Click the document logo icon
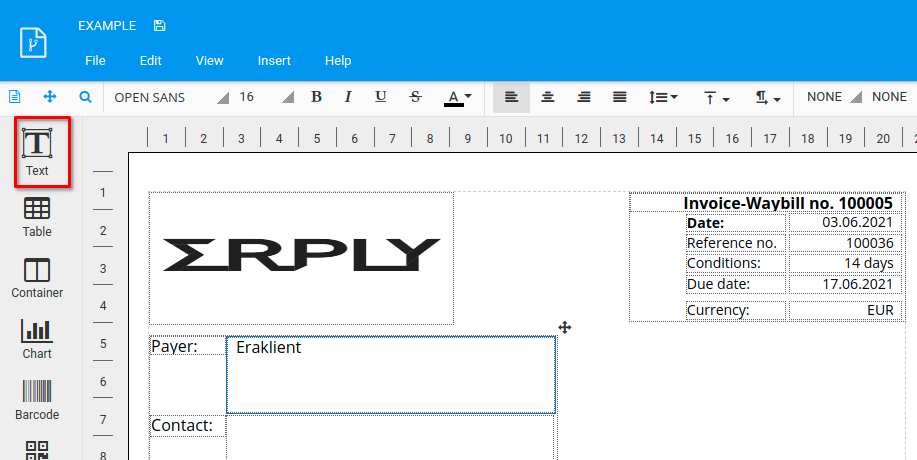This screenshot has height=460, width=917. point(33,42)
